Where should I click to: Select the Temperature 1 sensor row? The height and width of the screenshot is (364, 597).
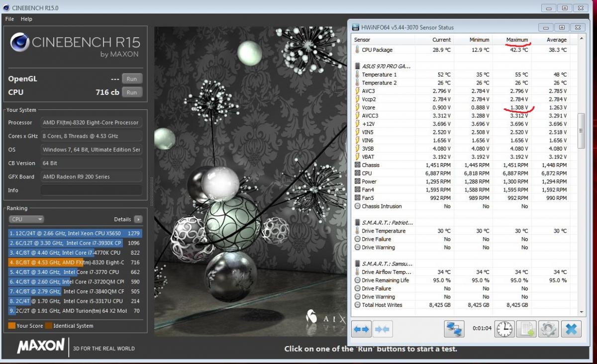pos(461,75)
